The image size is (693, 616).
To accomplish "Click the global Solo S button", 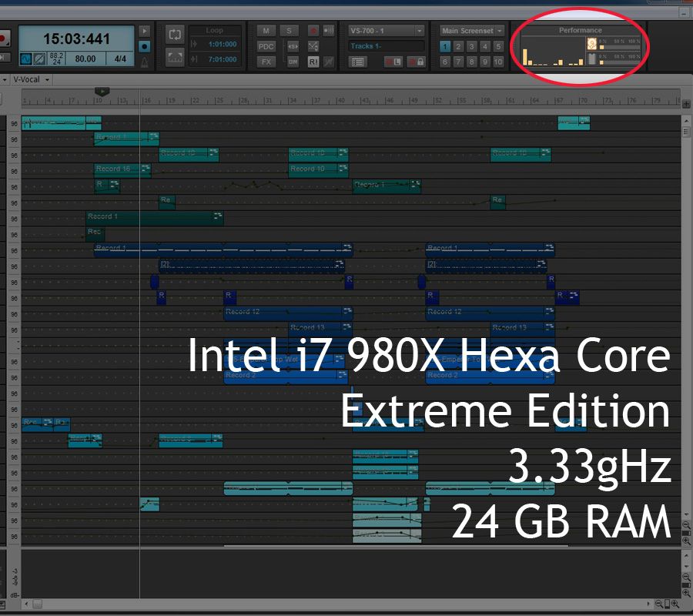I will pos(289,31).
